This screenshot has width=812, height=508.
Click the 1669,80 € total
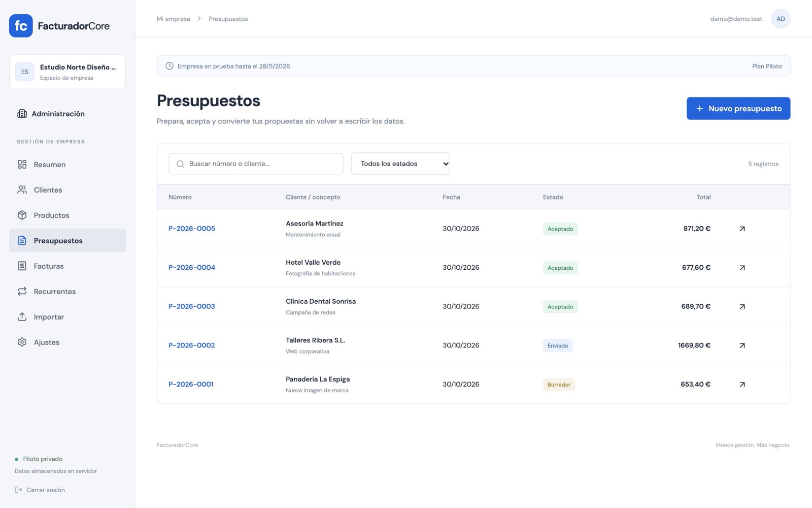point(694,345)
